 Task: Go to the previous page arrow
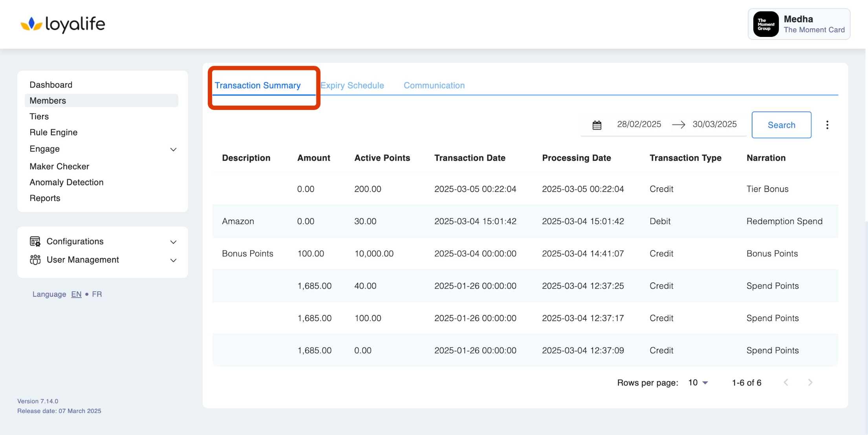(786, 382)
